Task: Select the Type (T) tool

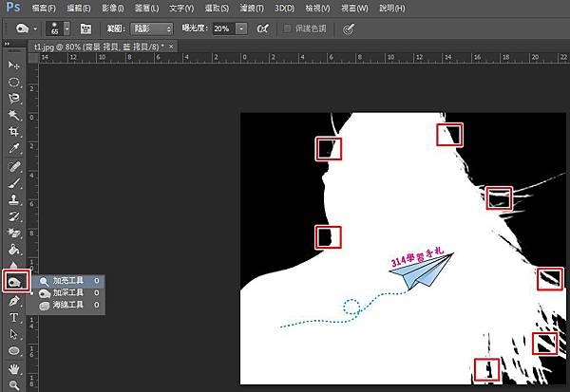Action: 14,317
